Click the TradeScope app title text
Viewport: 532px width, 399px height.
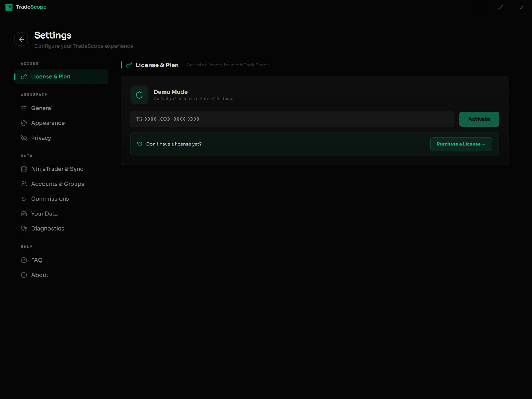(x=31, y=7)
